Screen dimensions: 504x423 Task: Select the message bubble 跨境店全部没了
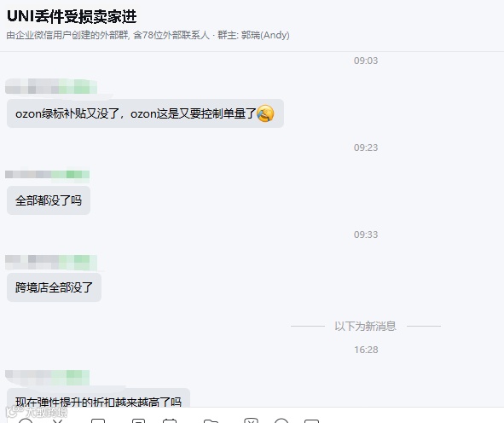(54, 287)
